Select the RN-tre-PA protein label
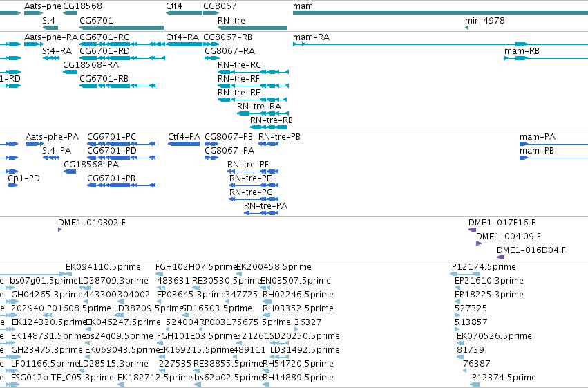Screen dimensions: 588x388 tap(265, 206)
